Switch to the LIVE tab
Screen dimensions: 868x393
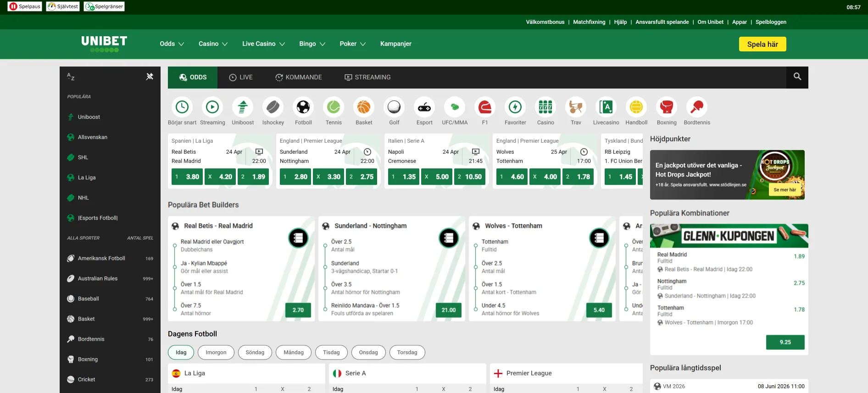tap(241, 77)
